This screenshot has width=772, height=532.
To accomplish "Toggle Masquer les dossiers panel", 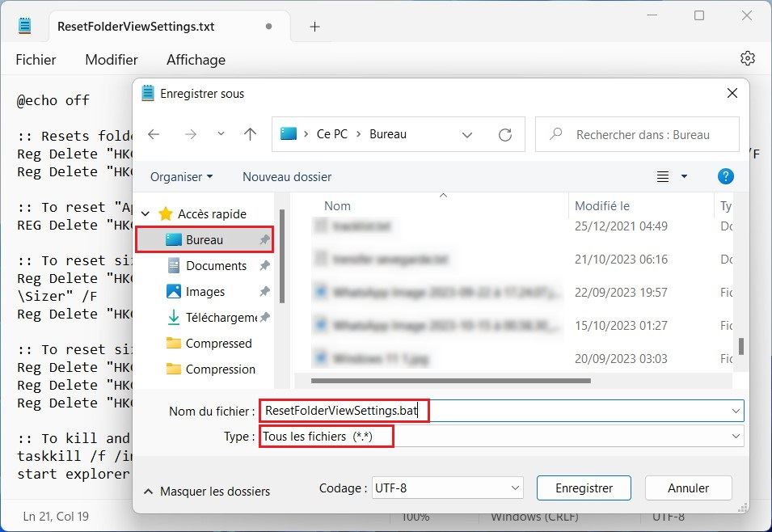I will click(206, 491).
